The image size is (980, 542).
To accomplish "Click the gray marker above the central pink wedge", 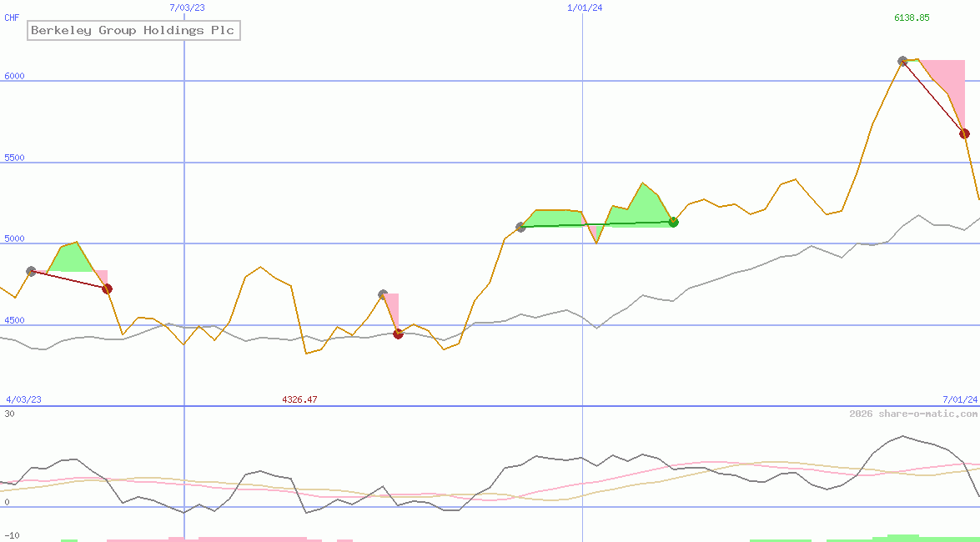I will tap(384, 293).
